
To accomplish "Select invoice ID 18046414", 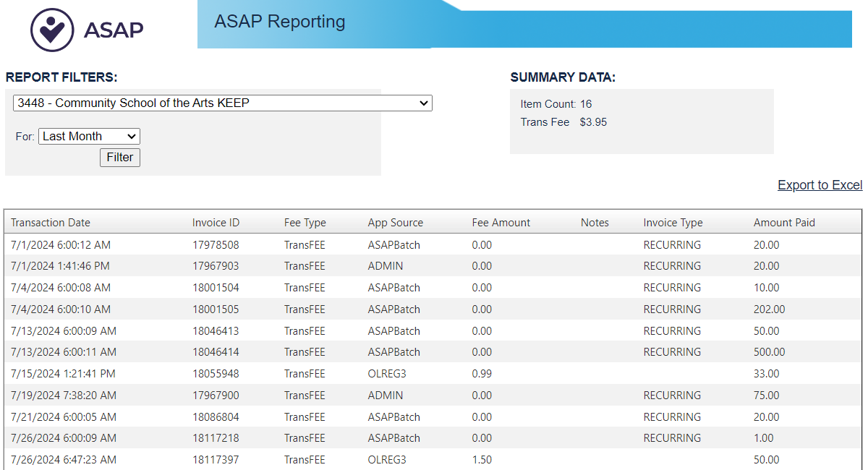I will pyautogui.click(x=216, y=352).
